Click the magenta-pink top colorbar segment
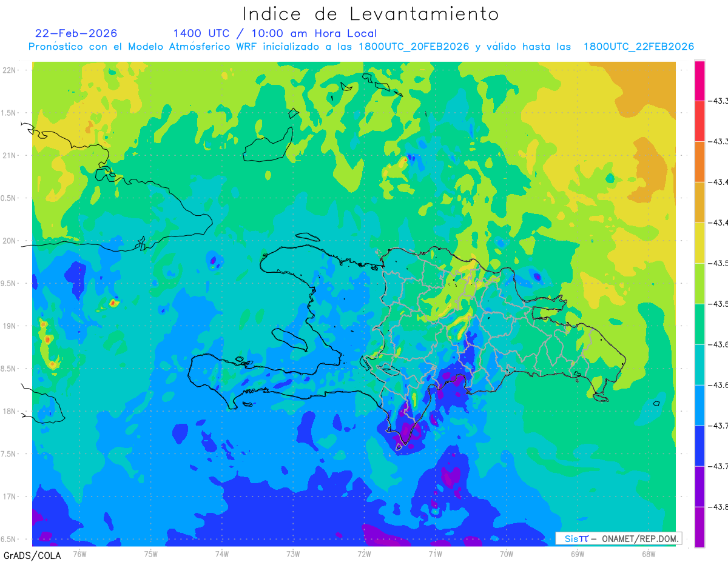 [x=699, y=81]
